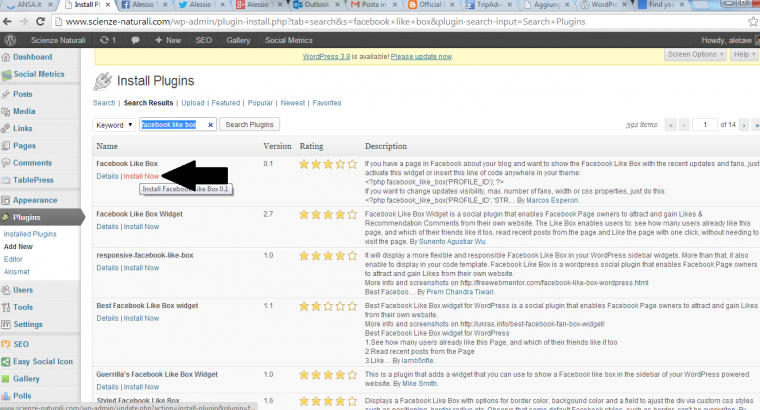This screenshot has height=410, width=760.
Task: Switch to Featured plugins tab
Action: pyautogui.click(x=225, y=103)
